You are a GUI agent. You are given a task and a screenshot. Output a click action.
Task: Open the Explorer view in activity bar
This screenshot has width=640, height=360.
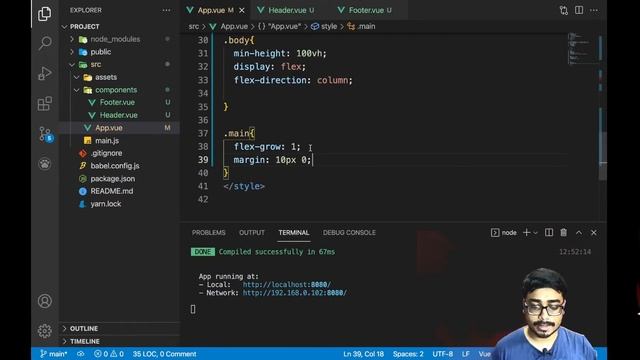44,14
